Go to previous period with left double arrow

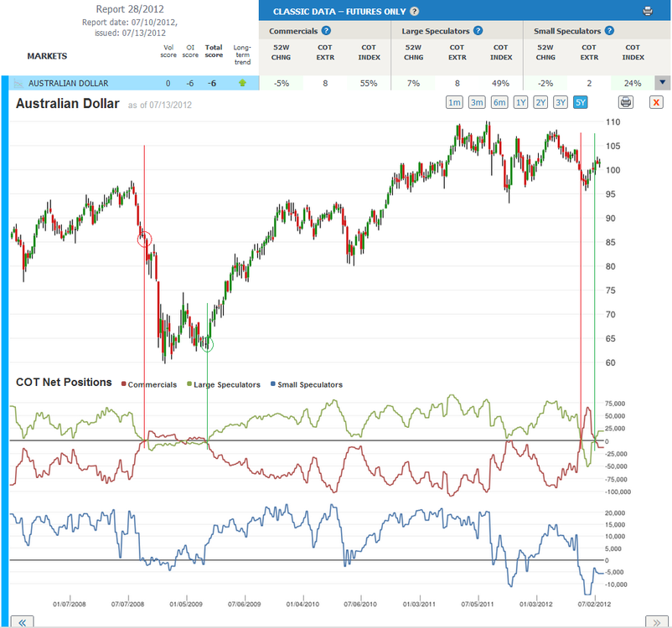pos(22,622)
